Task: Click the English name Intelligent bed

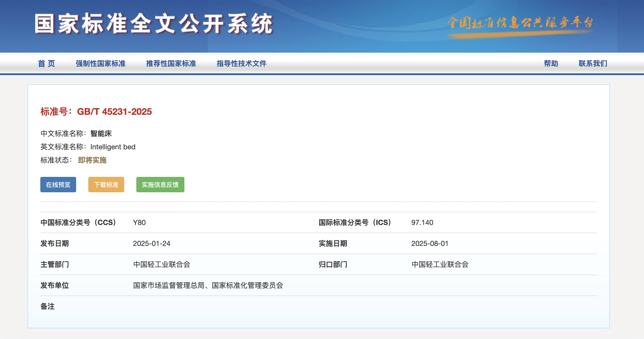Action: pos(113,147)
